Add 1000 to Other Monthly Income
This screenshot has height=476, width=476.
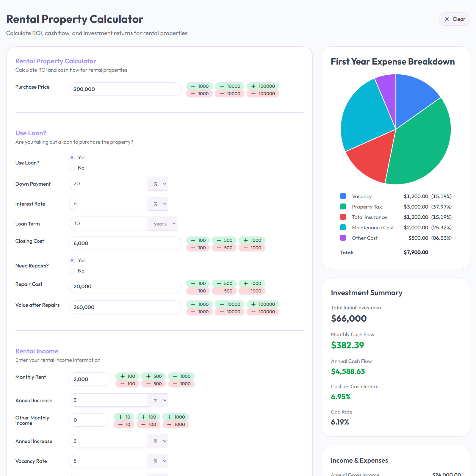tap(176, 417)
